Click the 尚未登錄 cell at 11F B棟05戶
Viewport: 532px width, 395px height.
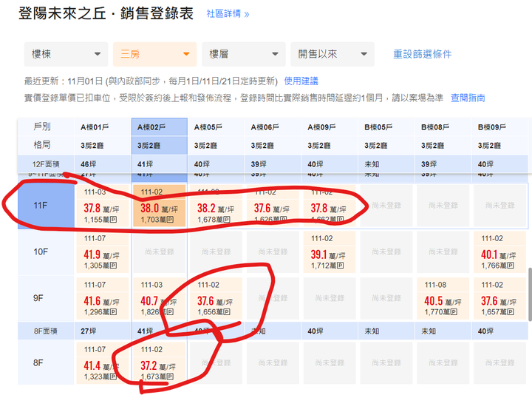386,206
